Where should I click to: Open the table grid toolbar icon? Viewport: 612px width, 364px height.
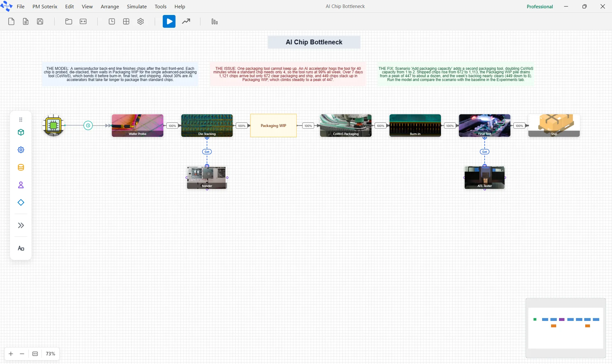point(126,21)
